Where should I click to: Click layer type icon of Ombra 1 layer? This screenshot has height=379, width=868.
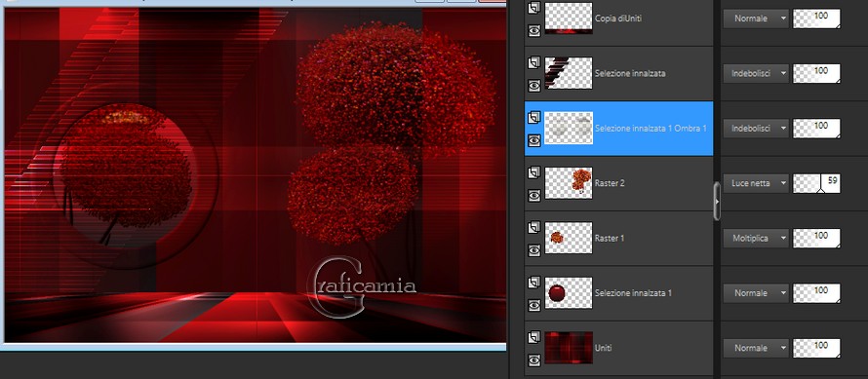click(x=533, y=118)
